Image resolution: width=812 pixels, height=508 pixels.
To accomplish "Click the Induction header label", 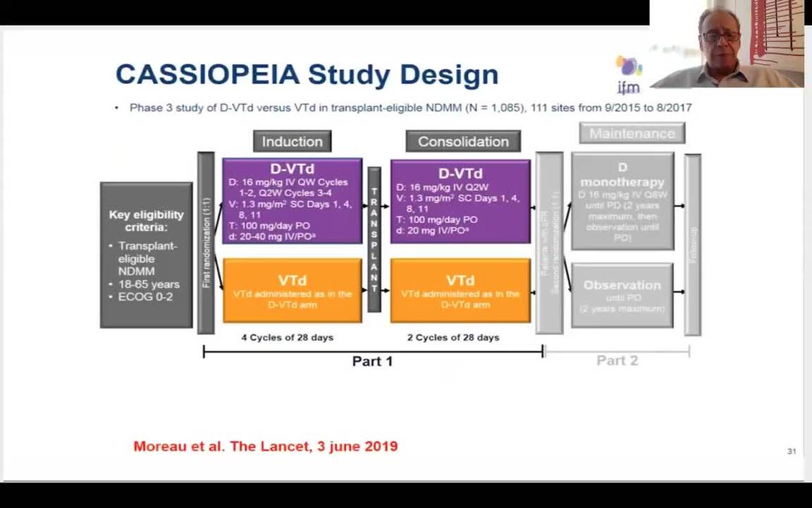I will tap(292, 141).
